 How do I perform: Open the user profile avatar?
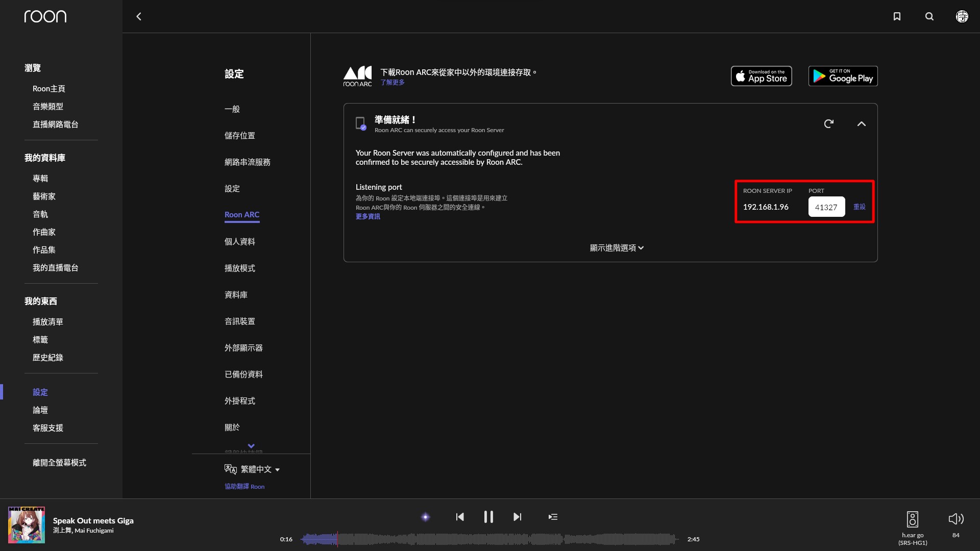click(x=962, y=16)
